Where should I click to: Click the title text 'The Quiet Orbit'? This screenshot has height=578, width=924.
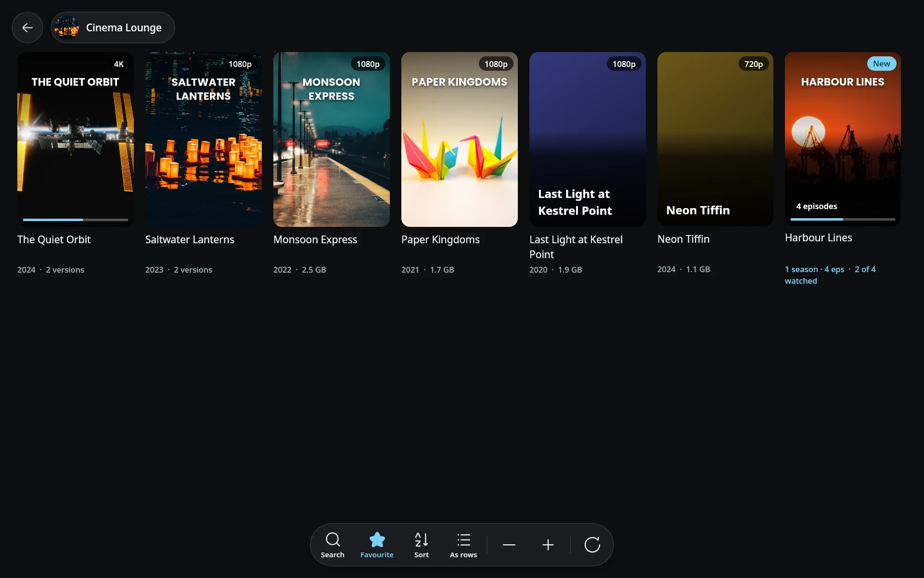54,239
